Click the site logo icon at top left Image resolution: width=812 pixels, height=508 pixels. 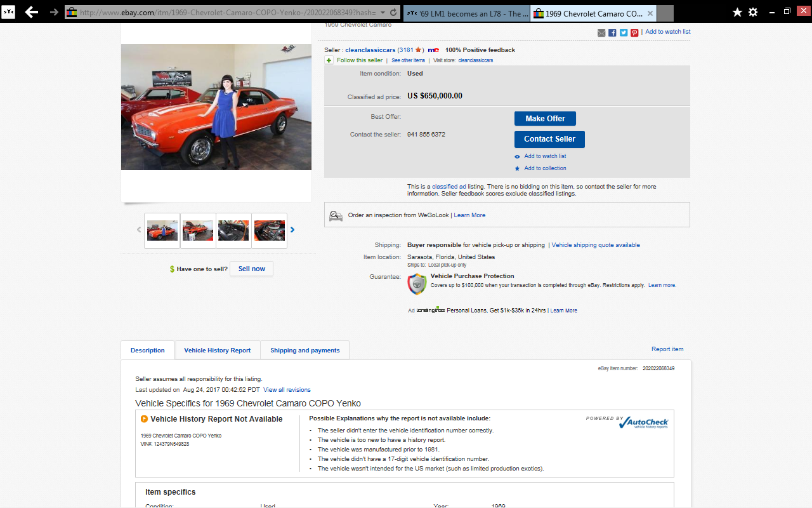tap(8, 12)
